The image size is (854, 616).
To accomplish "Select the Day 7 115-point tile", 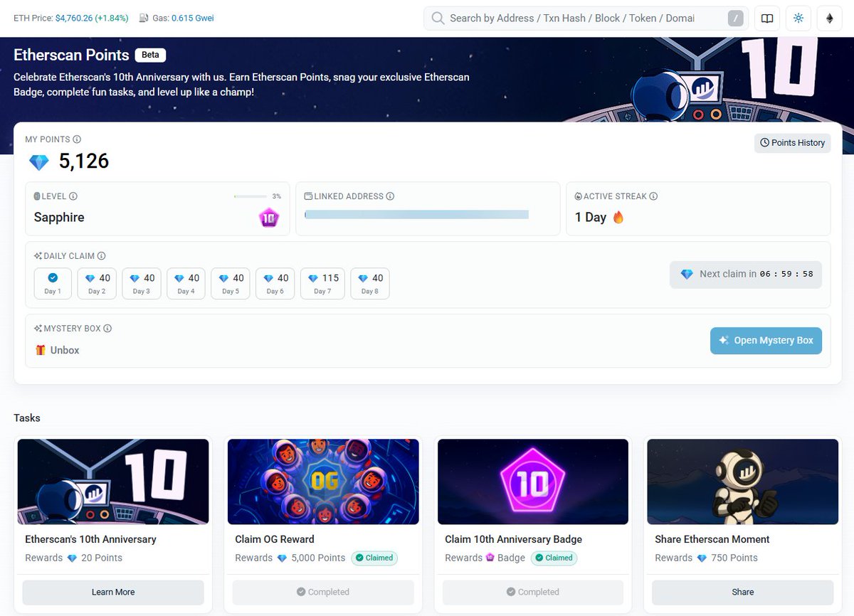I will tap(322, 283).
